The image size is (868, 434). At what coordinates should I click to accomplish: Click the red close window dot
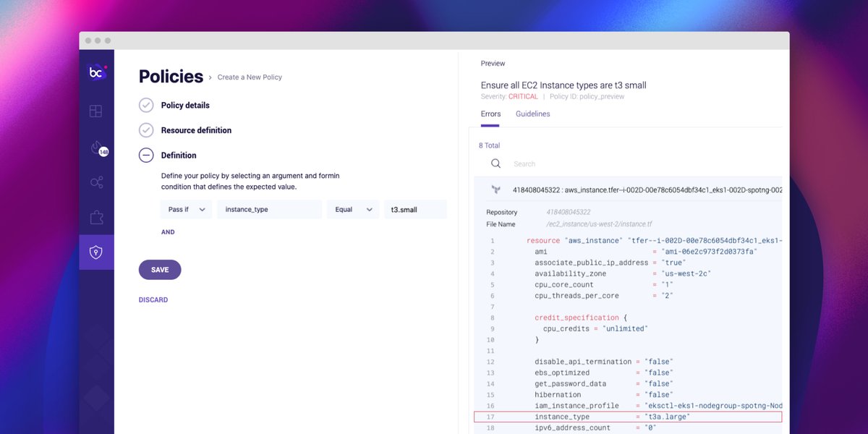(x=88, y=41)
